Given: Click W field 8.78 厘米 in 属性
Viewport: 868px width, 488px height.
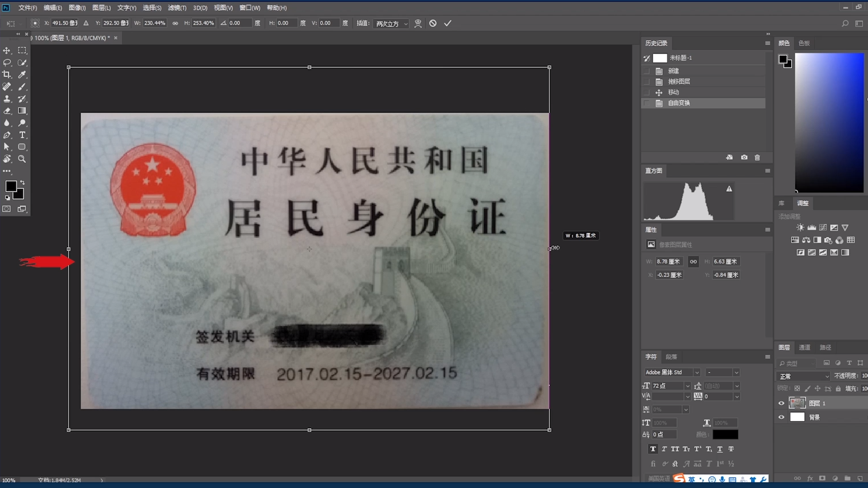Looking at the screenshot, I should click(669, 262).
